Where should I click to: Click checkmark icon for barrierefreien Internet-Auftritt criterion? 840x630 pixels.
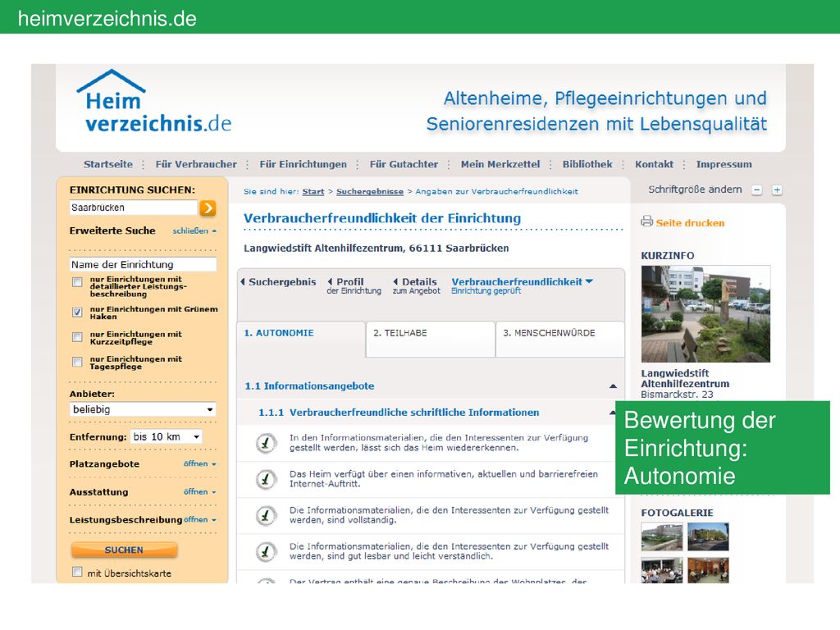tap(266, 479)
